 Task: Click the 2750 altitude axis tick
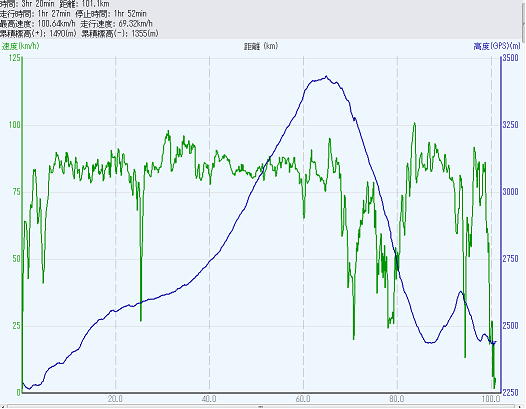(x=510, y=259)
